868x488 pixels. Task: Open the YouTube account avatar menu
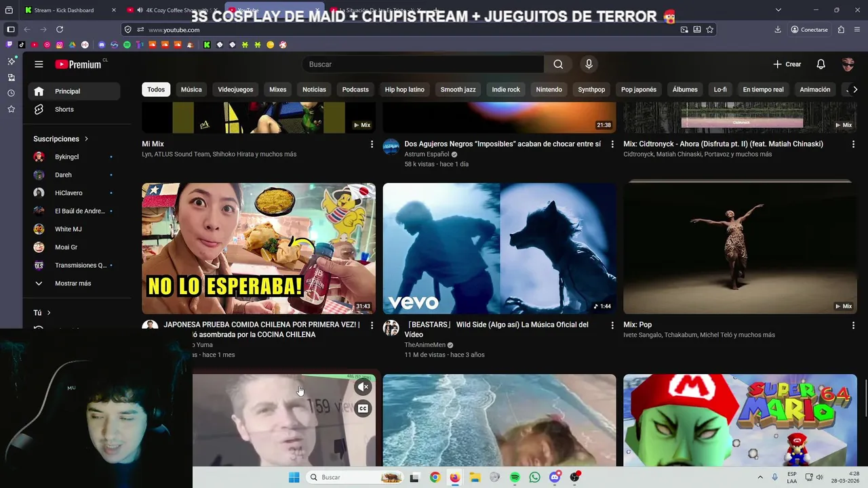point(848,64)
